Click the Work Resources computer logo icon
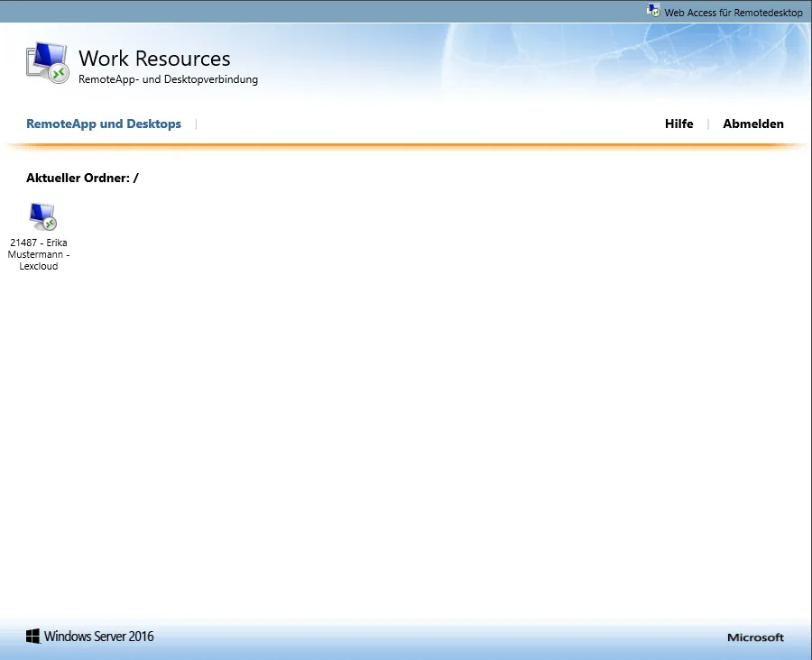This screenshot has height=660, width=812. pos(48,62)
